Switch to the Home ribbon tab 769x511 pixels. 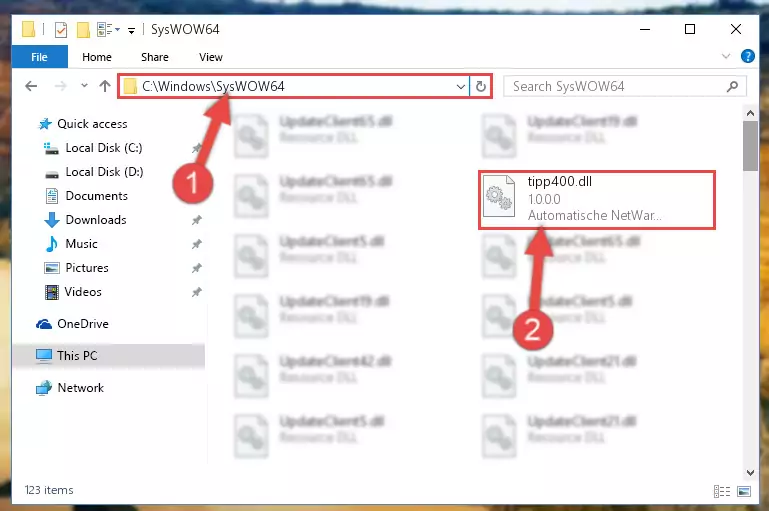point(97,57)
